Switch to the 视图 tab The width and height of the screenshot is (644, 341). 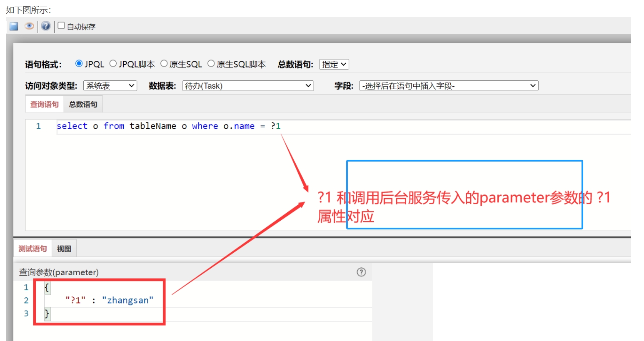pyautogui.click(x=63, y=248)
